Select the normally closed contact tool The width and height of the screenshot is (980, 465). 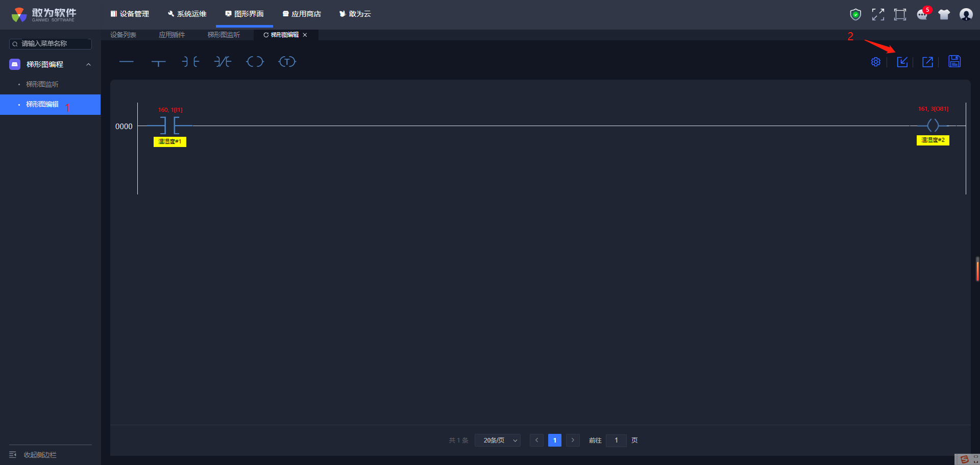coord(223,62)
